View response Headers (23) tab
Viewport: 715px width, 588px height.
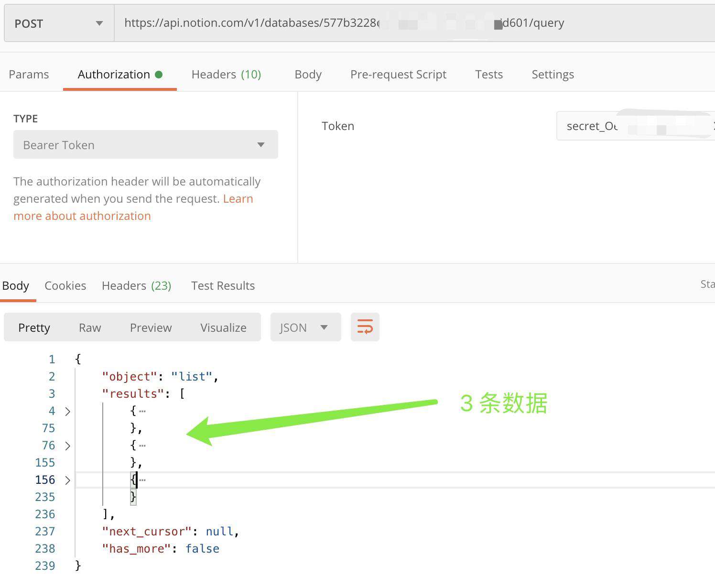click(136, 286)
